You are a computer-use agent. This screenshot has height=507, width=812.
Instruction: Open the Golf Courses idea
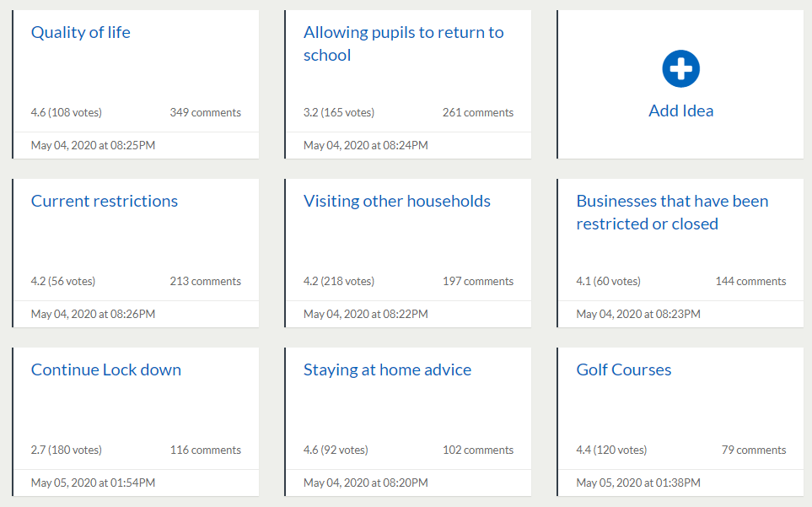point(624,370)
